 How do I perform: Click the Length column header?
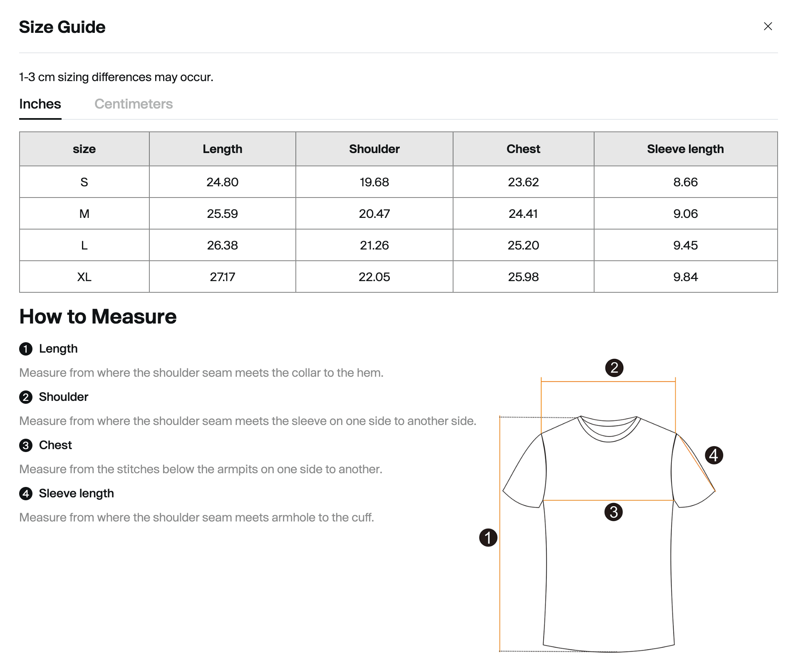222,149
